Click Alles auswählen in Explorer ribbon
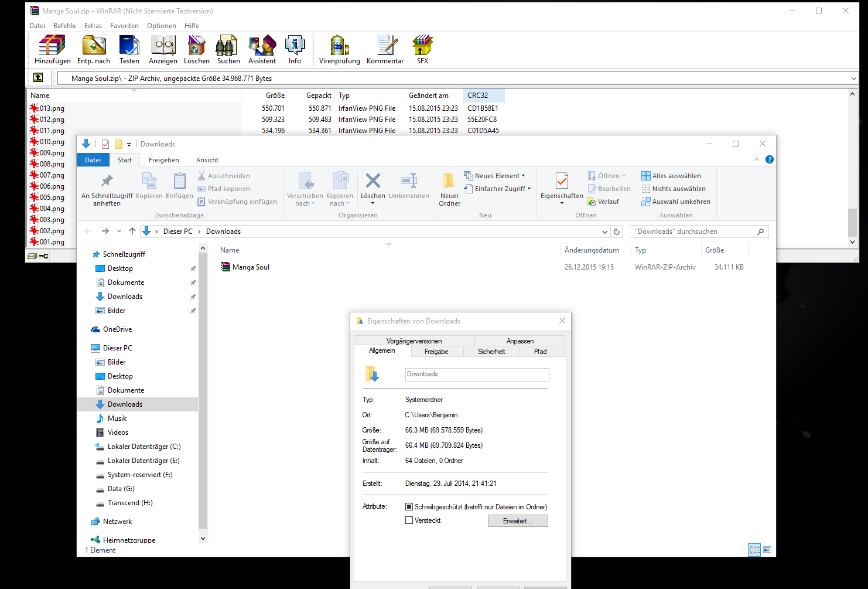The image size is (868, 589). click(x=671, y=176)
